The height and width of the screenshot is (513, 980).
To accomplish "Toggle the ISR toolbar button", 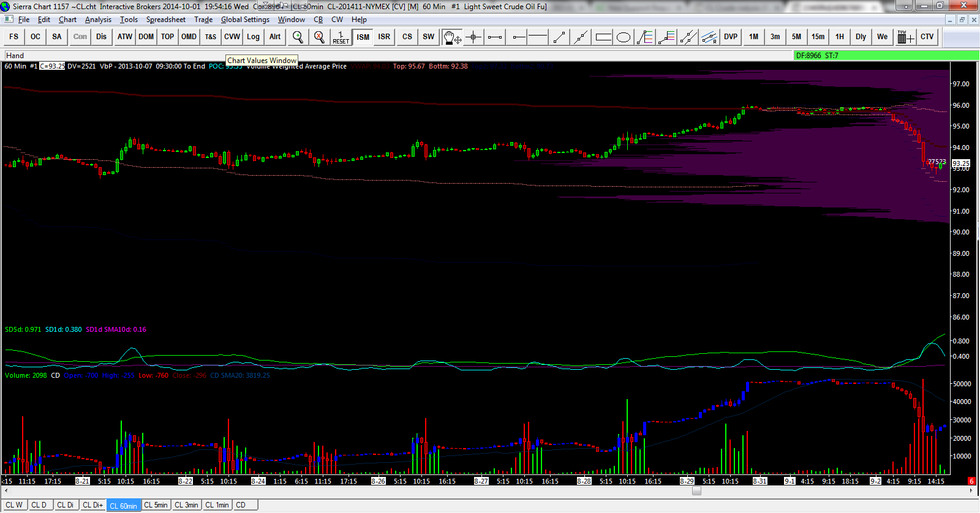I will pos(384,37).
